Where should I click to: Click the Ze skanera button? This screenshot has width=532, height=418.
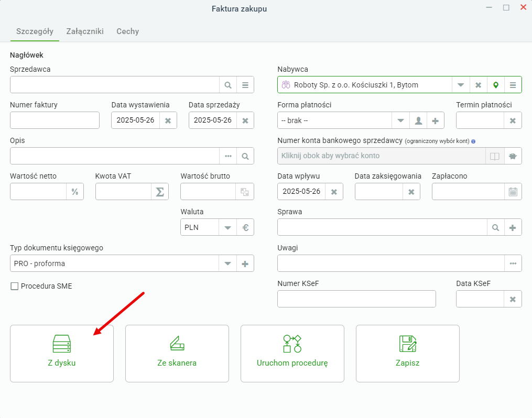(x=177, y=354)
